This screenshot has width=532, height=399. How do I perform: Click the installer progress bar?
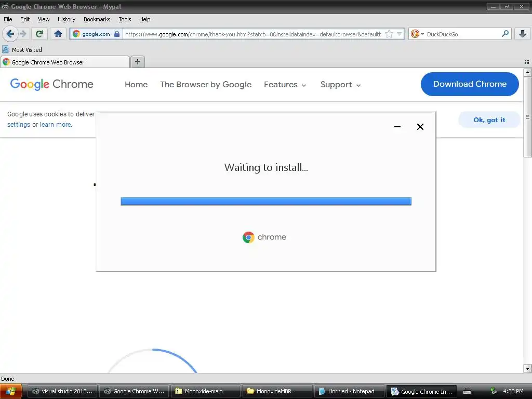(x=266, y=201)
